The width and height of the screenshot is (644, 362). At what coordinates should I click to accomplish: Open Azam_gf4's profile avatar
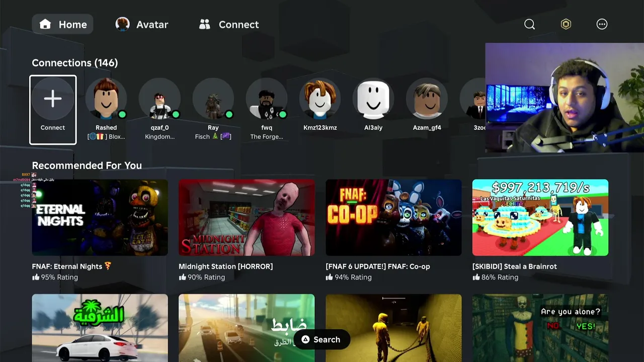427,99
